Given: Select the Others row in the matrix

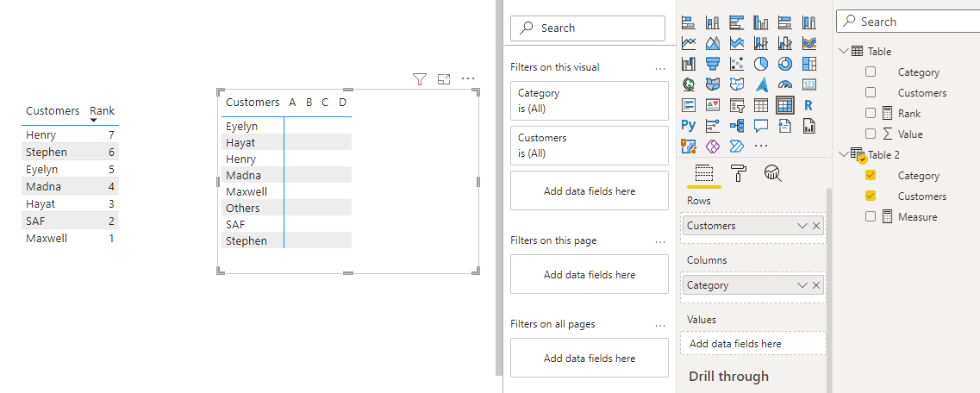Looking at the screenshot, I should click(286, 208).
